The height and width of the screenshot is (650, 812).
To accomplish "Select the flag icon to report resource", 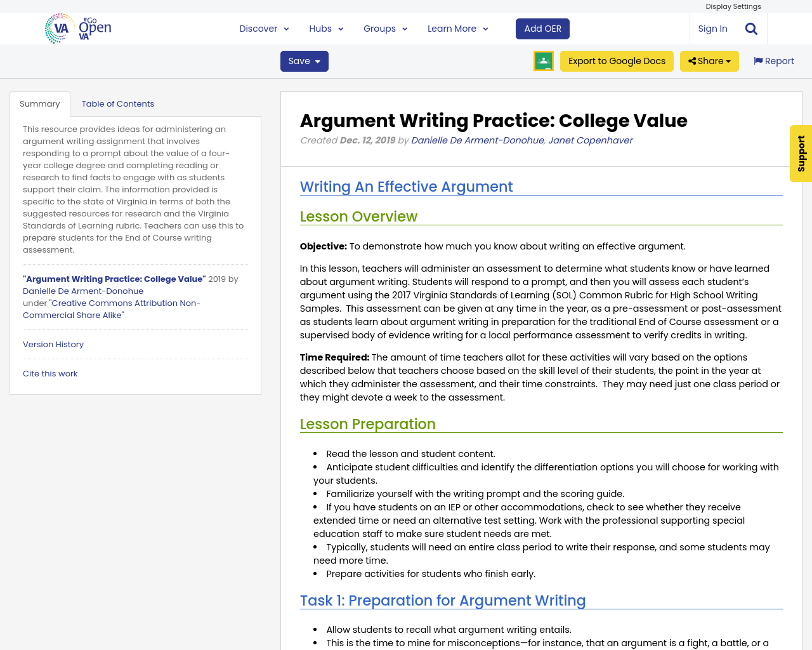I will pyautogui.click(x=759, y=60).
